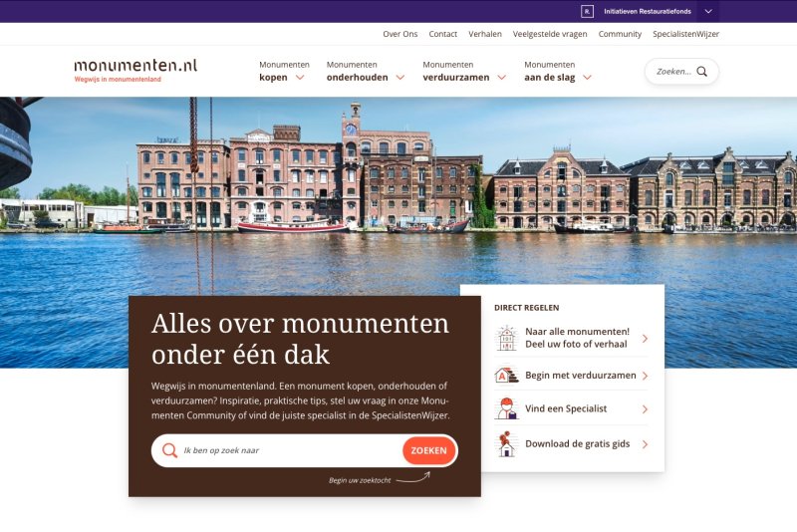
Task: Click the energy label house icon
Action: [506, 376]
